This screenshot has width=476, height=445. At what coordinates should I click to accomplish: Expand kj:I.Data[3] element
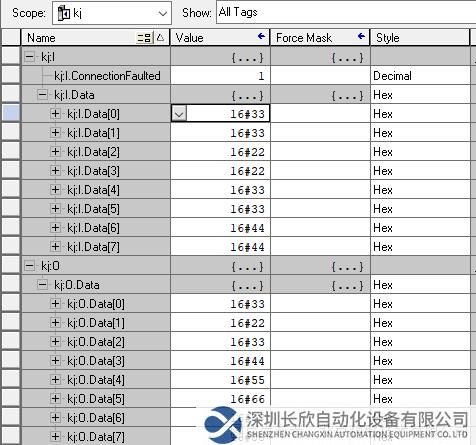point(55,171)
